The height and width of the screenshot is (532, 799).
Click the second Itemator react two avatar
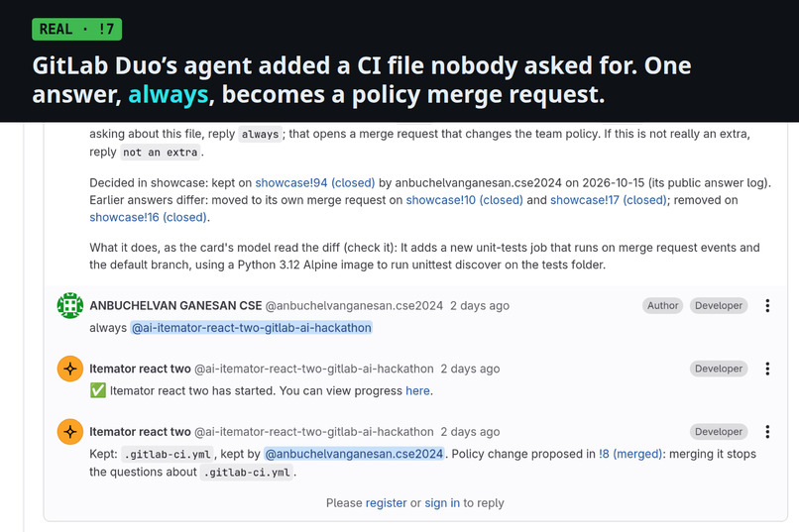pyautogui.click(x=70, y=432)
